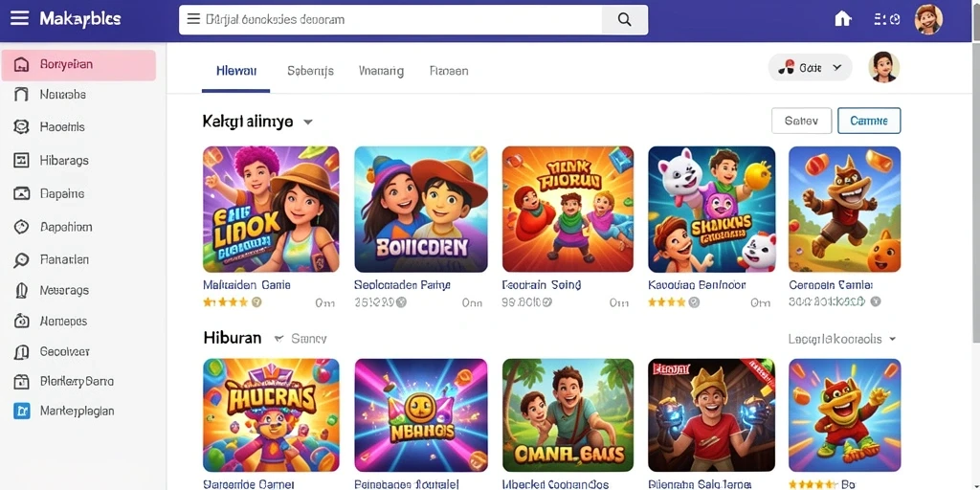Click the Ranacien sidebar icon
Screen dimensions: 980x490
point(21,260)
